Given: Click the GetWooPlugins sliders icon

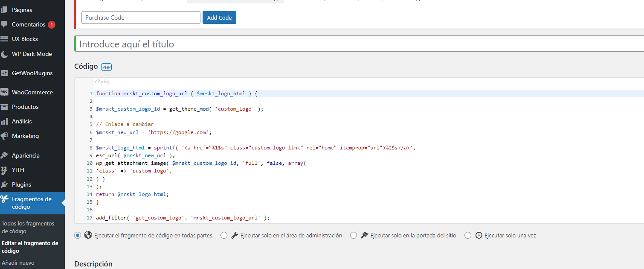Looking at the screenshot, I should [4, 73].
